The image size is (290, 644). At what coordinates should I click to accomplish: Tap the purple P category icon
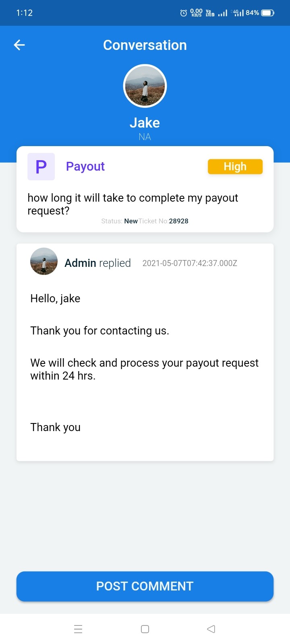[41, 167]
